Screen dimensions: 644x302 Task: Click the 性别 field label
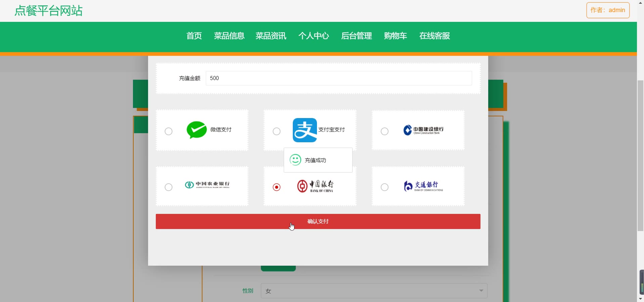click(248, 291)
